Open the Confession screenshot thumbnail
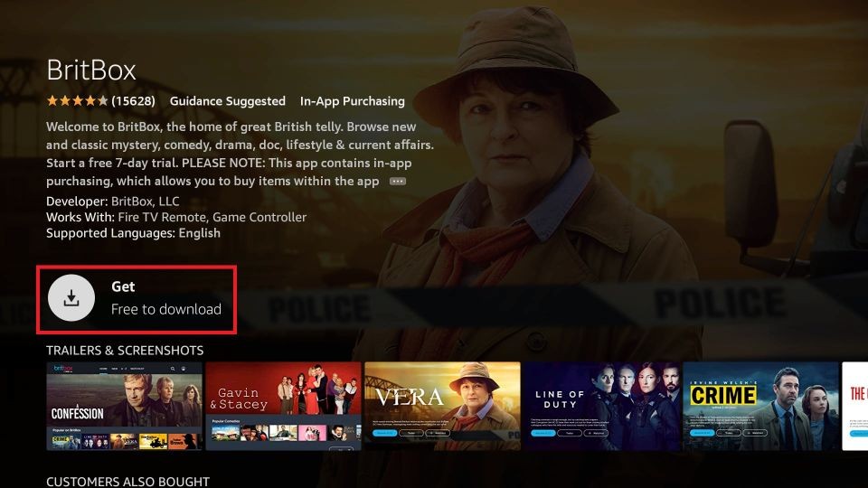Screen dimensions: 868x488 tap(124, 406)
